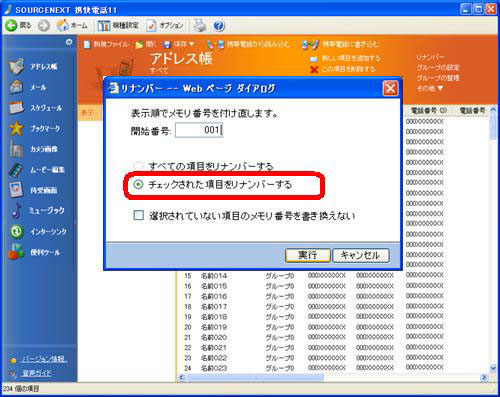500x397 pixels.
Task: Click vertical scrollbar down arrow
Action: 493,368
